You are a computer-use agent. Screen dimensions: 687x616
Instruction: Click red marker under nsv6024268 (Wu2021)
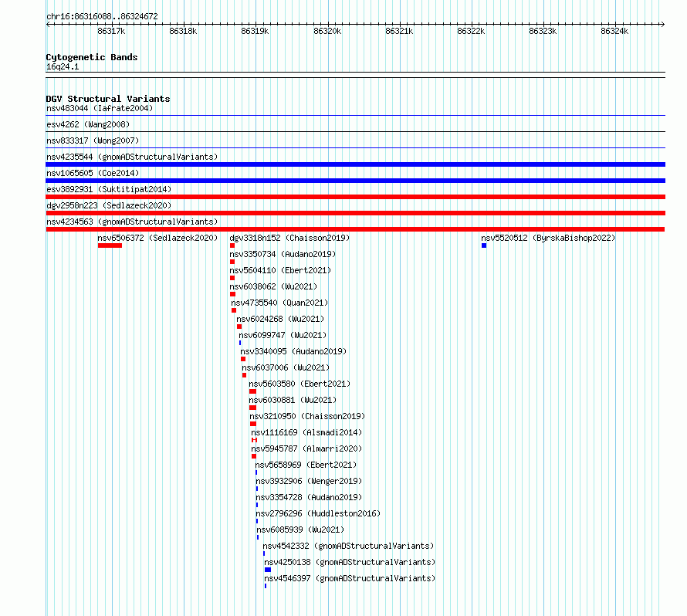coord(239,327)
